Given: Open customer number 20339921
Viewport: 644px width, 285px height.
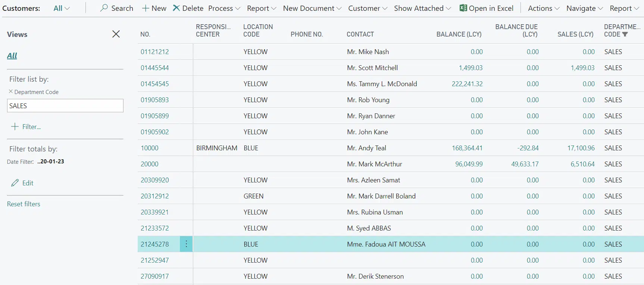Looking at the screenshot, I should coord(155,212).
